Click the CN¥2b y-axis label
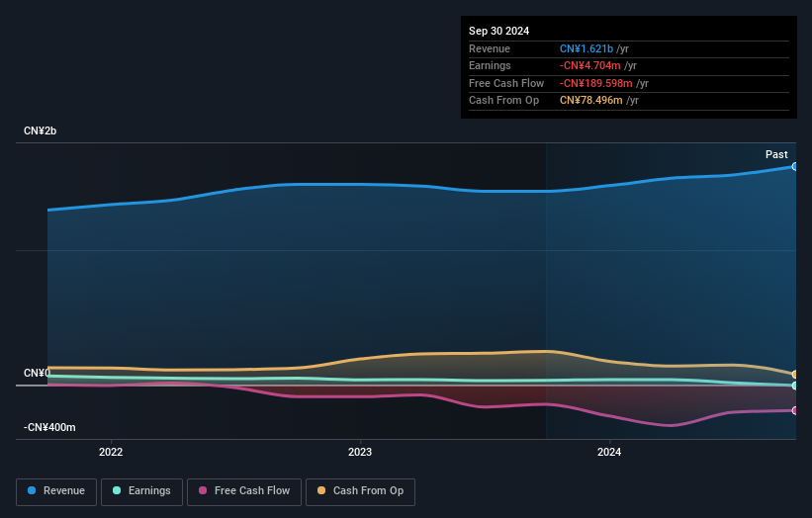Viewport: 812px width, 518px height. (40, 130)
